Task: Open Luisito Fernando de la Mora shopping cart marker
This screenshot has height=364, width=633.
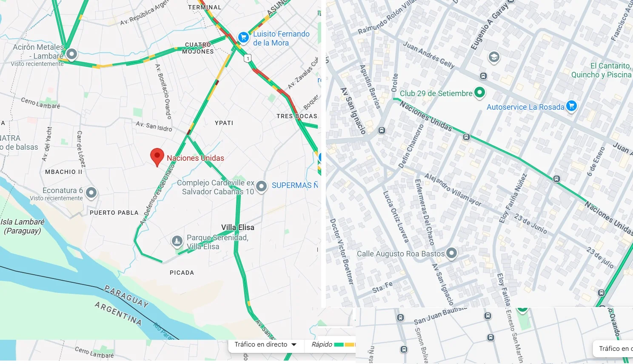Action: tap(243, 38)
